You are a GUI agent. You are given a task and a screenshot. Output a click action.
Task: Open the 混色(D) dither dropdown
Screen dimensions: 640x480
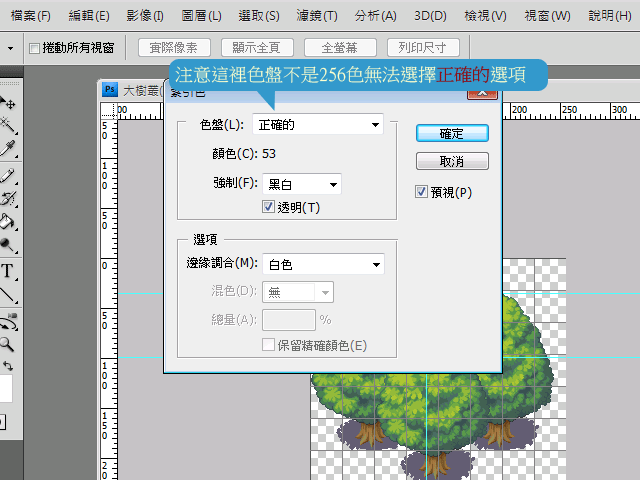(x=298, y=292)
